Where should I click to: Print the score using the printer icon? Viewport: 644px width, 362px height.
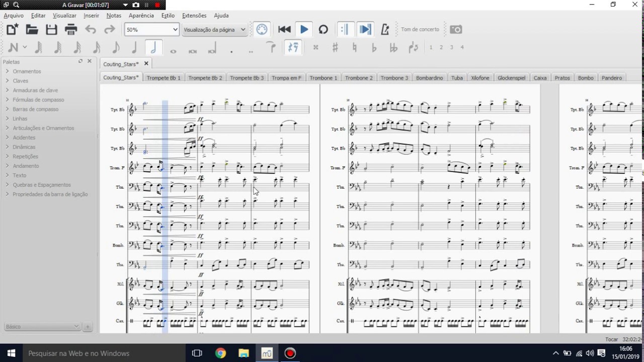click(71, 29)
